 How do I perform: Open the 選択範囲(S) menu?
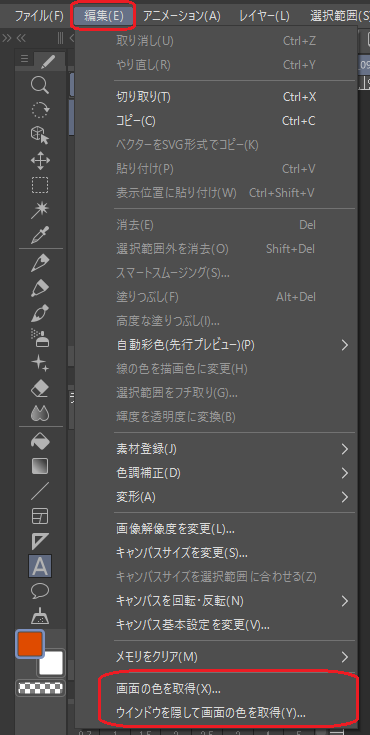coord(339,16)
